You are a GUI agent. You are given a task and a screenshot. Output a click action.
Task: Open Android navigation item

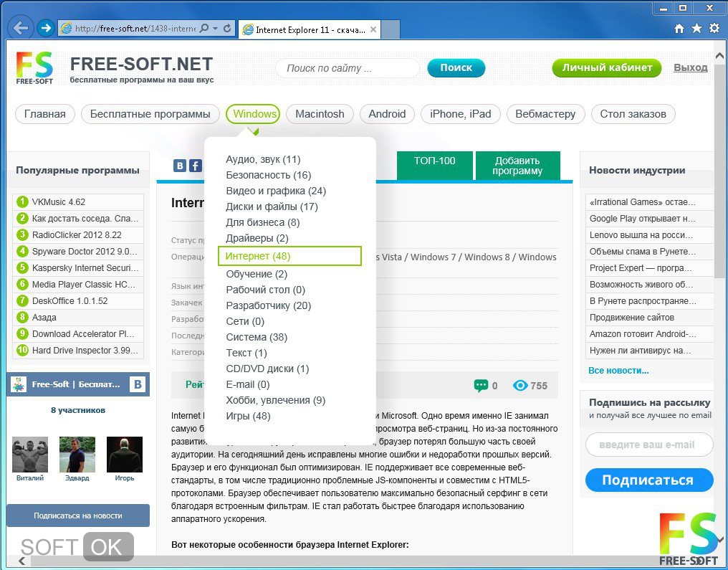(x=387, y=114)
